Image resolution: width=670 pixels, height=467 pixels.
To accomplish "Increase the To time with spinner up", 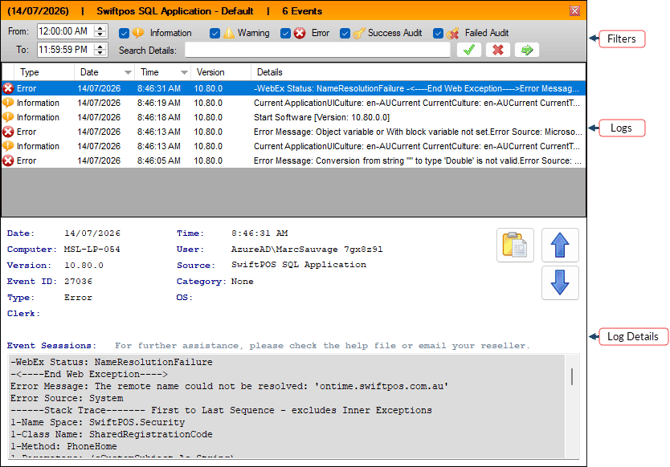I will [100, 47].
